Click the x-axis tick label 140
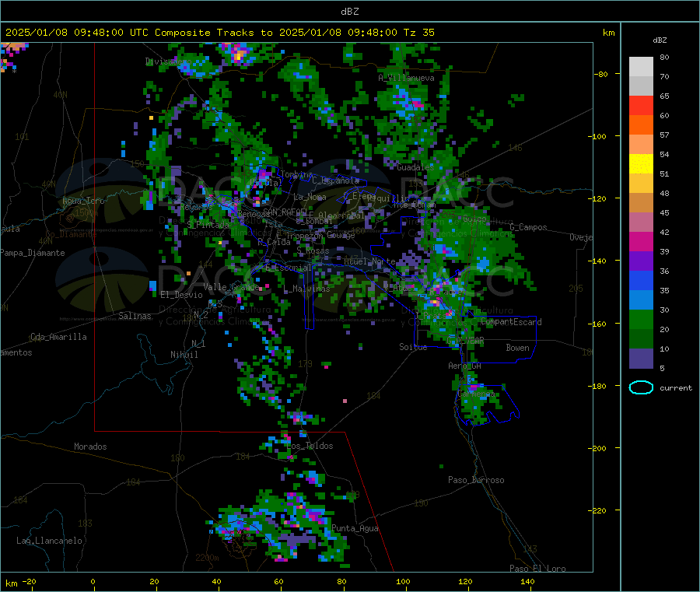 point(527,581)
